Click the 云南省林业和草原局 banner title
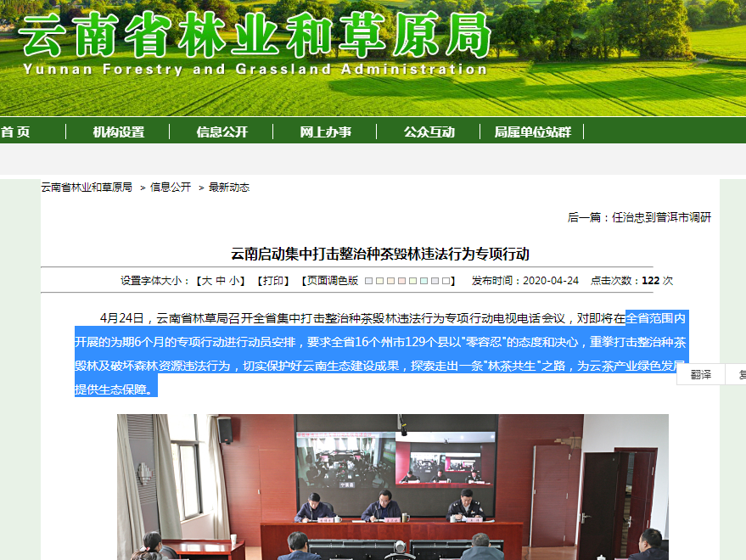The image size is (746, 560). tap(255, 35)
